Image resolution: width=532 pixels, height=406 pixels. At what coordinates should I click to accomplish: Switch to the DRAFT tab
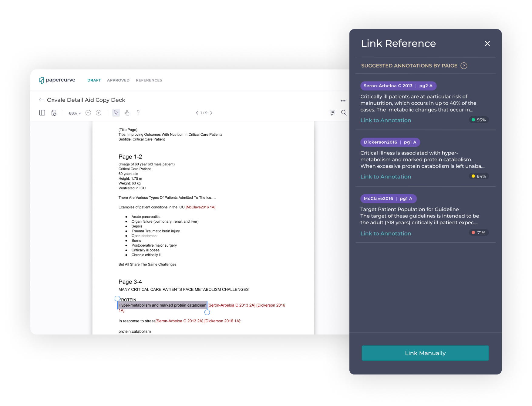point(94,80)
